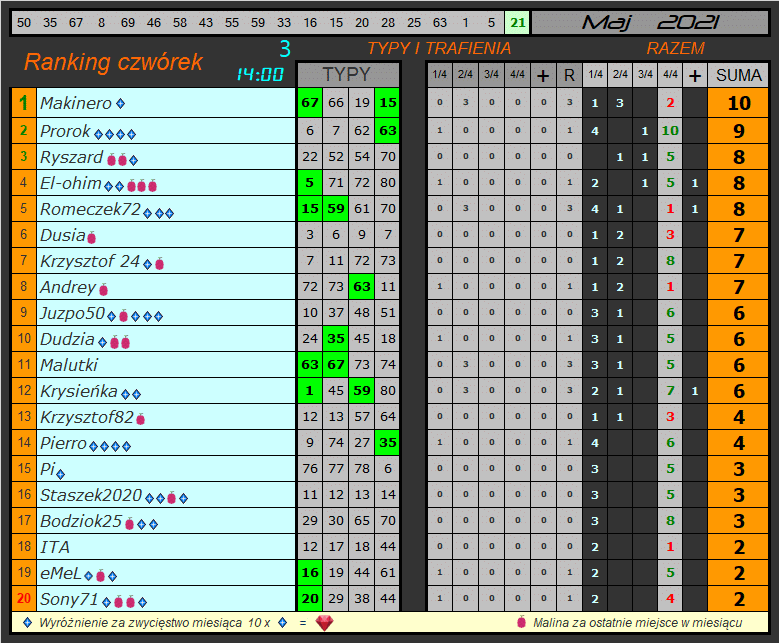Image resolution: width=779 pixels, height=643 pixels.
Task: Click Prorok's SUMA value 9
Action: tap(738, 131)
